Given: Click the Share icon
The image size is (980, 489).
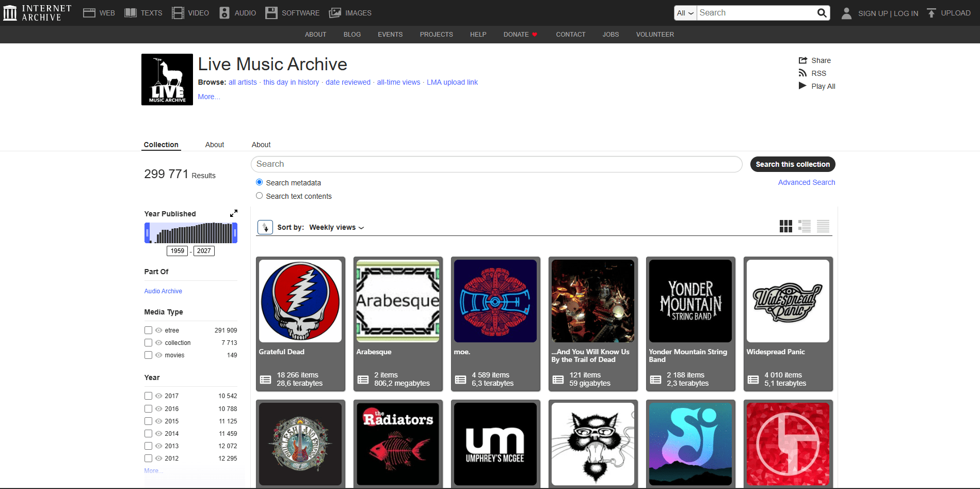Looking at the screenshot, I should pos(803,60).
